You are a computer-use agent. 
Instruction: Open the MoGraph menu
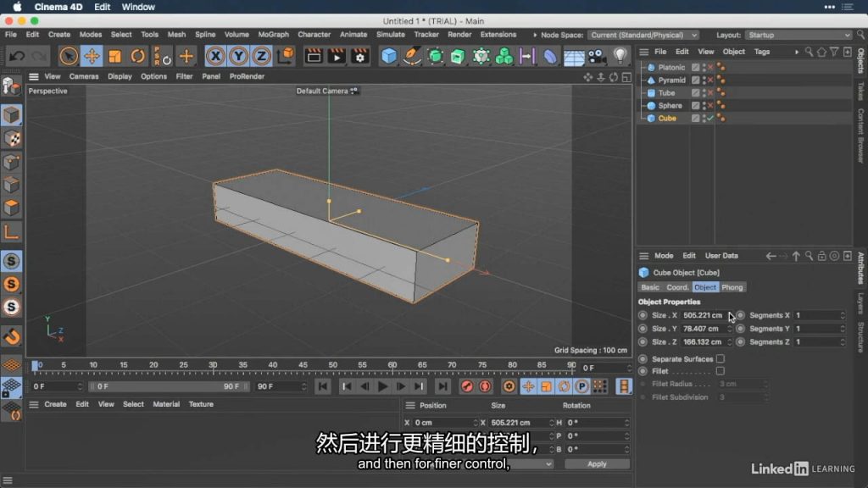click(x=274, y=34)
